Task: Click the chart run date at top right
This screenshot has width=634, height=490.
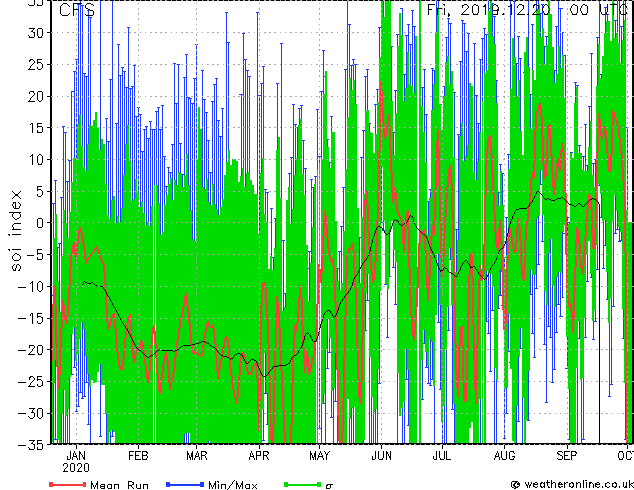Action: pos(528,10)
